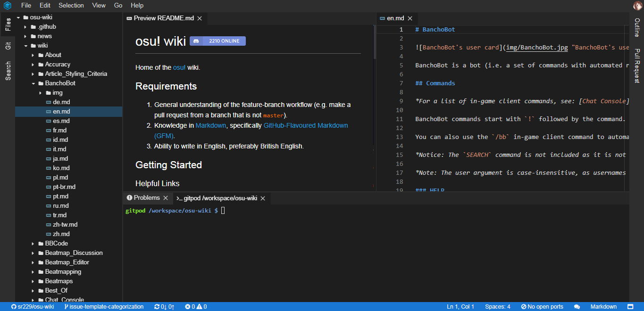This screenshot has width=644, height=311.
Task: Switch to the Git sidebar panel
Action: [x=8, y=46]
